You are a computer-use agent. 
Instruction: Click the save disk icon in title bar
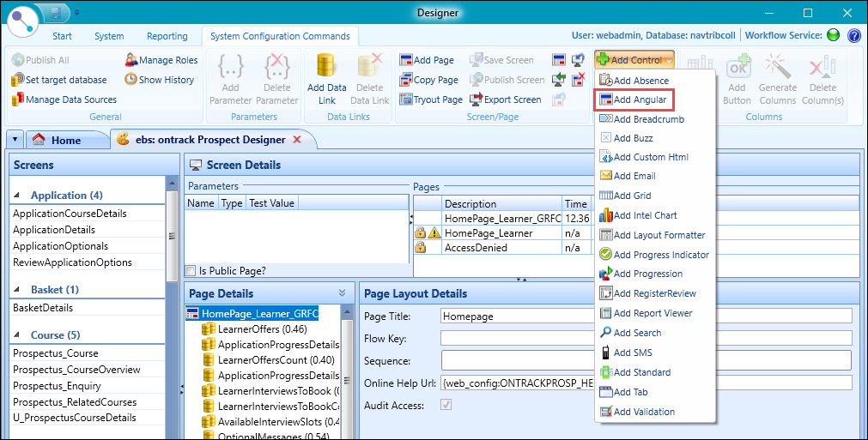(56, 13)
